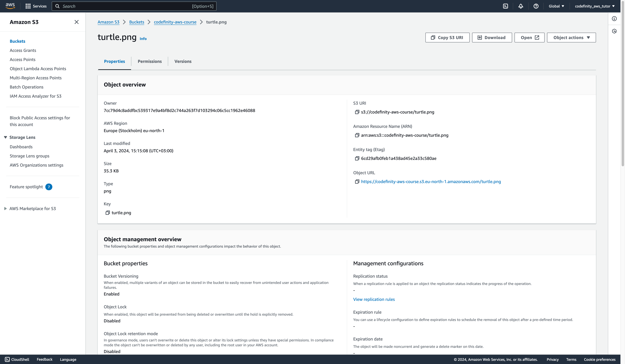Click the Europe (Stockholm) eu-north-1 text
The height and width of the screenshot is (364, 625).
(x=134, y=131)
